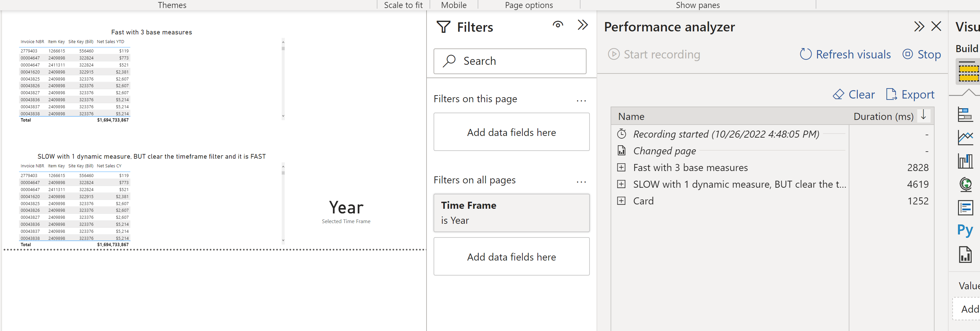Choose the map globe visual icon
Screen dimensions: 980x331
point(965,184)
